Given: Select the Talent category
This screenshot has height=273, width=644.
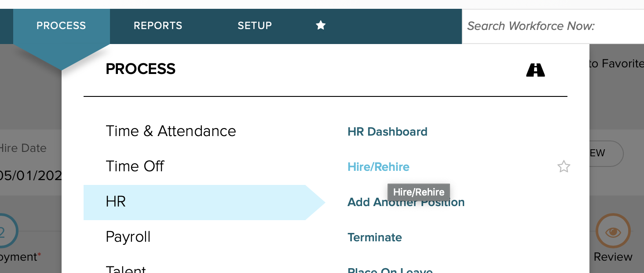Looking at the screenshot, I should click(x=126, y=269).
